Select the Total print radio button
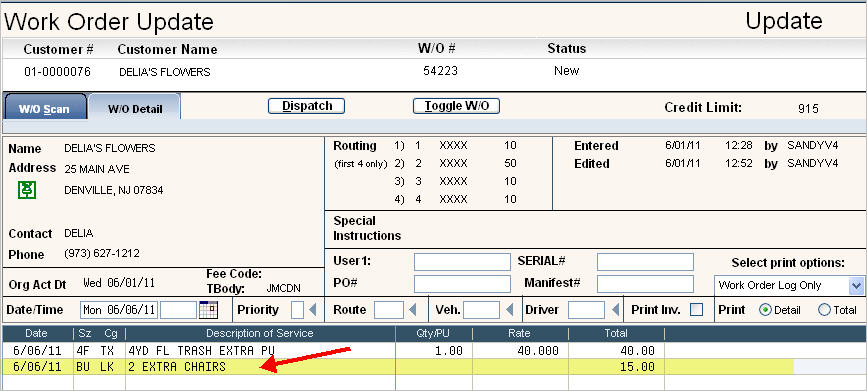867x391 pixels. (824, 310)
